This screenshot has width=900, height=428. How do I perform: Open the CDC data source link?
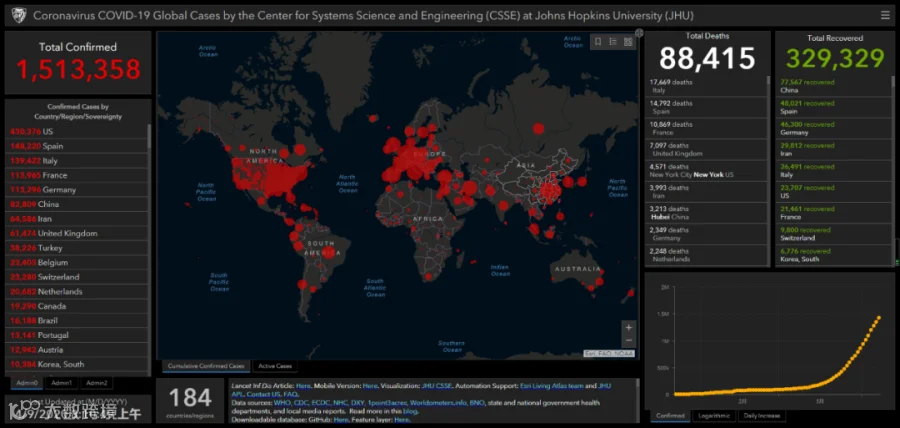(301, 403)
